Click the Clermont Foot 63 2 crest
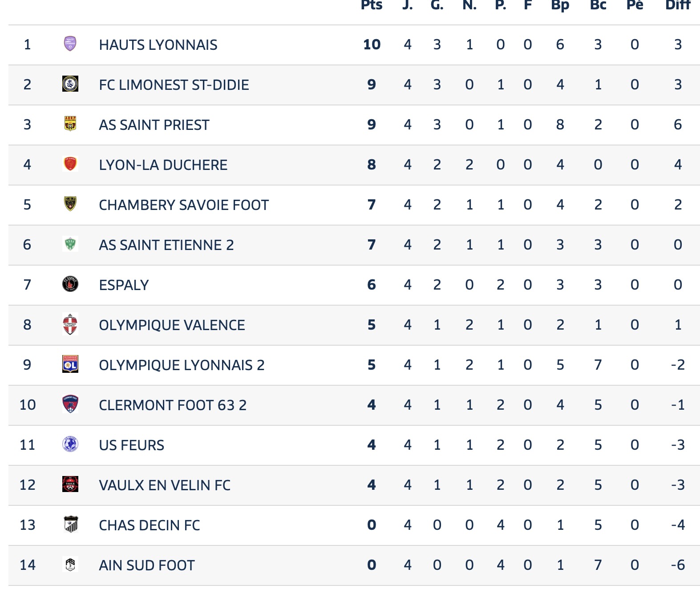The height and width of the screenshot is (589, 700). pyautogui.click(x=70, y=404)
